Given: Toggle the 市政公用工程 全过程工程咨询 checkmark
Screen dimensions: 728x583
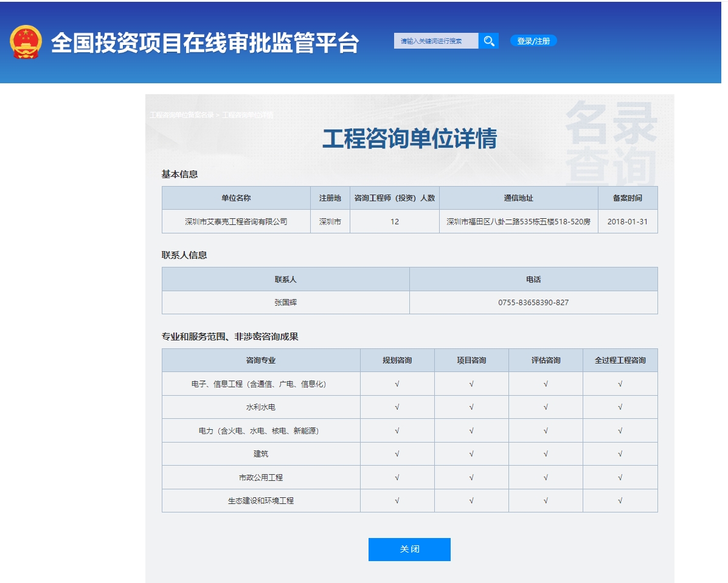Looking at the screenshot, I should [620, 477].
